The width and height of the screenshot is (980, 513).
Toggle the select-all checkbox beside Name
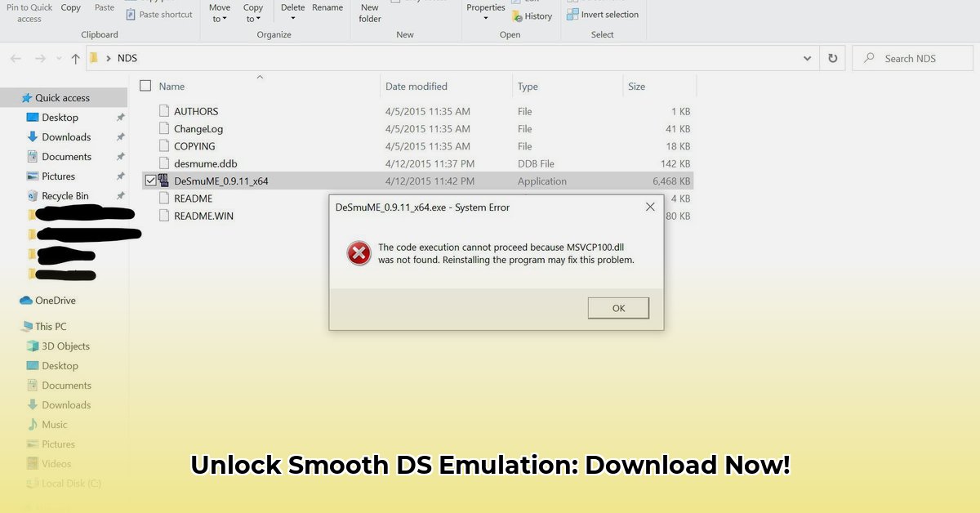(x=145, y=86)
